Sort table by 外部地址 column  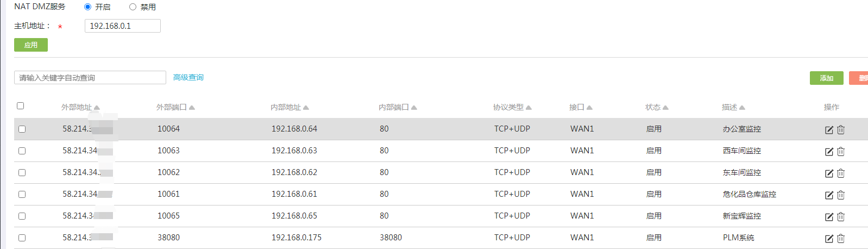[x=80, y=108]
